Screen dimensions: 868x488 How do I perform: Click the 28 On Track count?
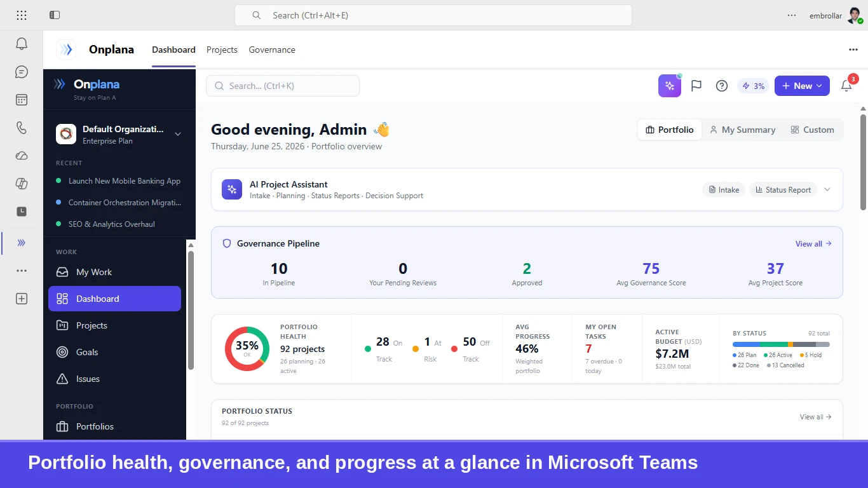(383, 342)
